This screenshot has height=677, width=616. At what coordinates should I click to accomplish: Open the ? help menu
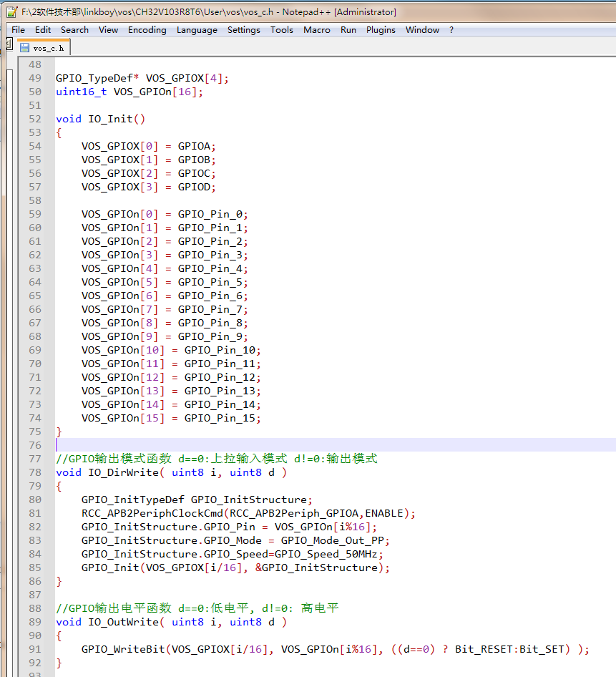451,30
